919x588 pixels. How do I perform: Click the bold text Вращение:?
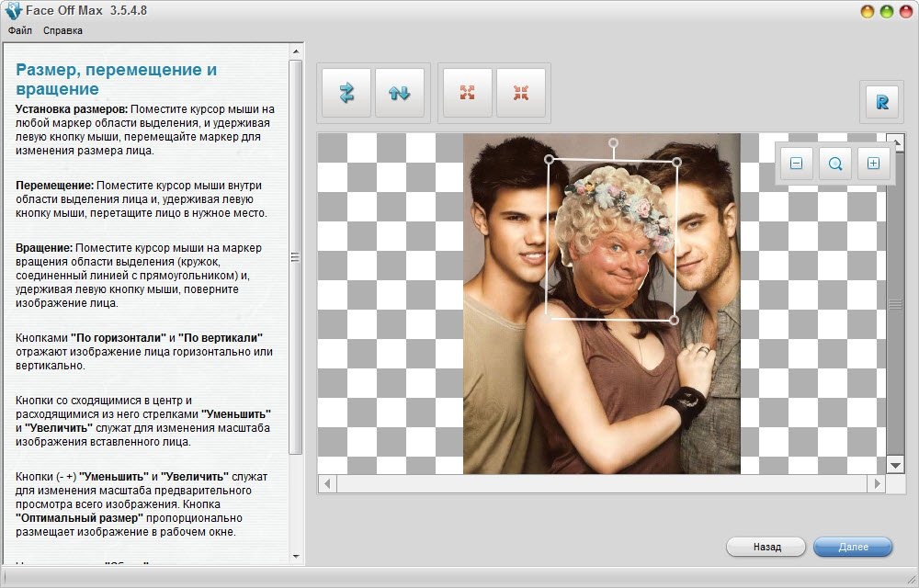(x=44, y=248)
